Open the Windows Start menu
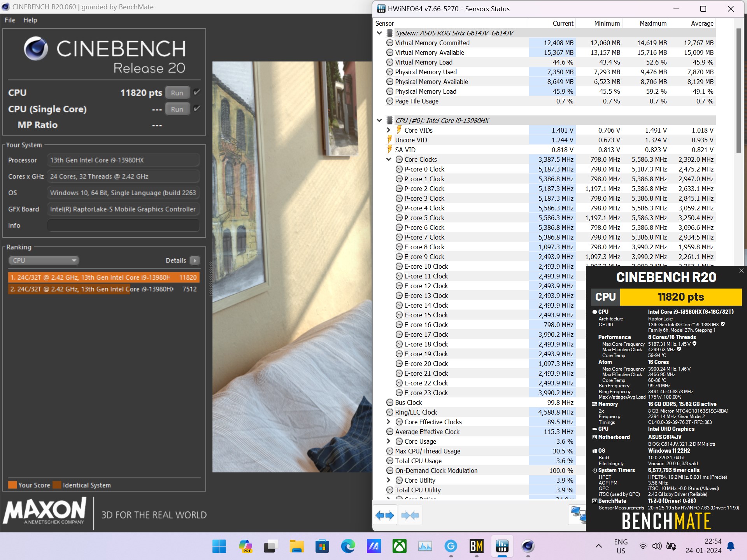This screenshot has width=747, height=560. 219,546
